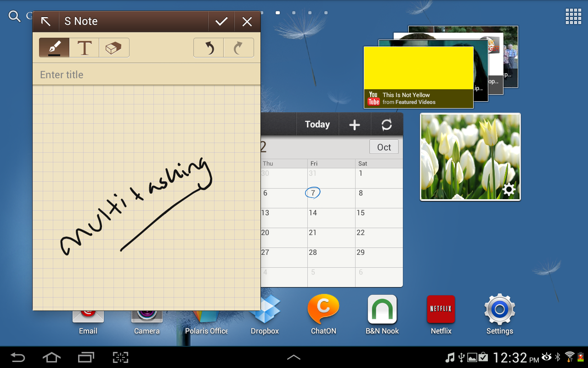The width and height of the screenshot is (588, 368).
Task: Select date 29 in the calendar
Action: 379,258
